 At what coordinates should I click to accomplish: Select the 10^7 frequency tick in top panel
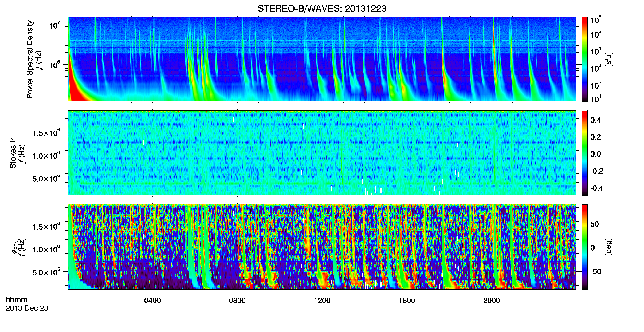coord(54,25)
